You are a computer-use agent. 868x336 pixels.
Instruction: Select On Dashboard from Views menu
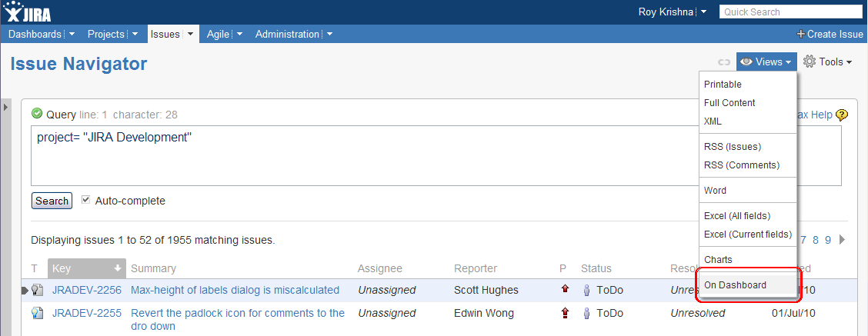(x=735, y=285)
